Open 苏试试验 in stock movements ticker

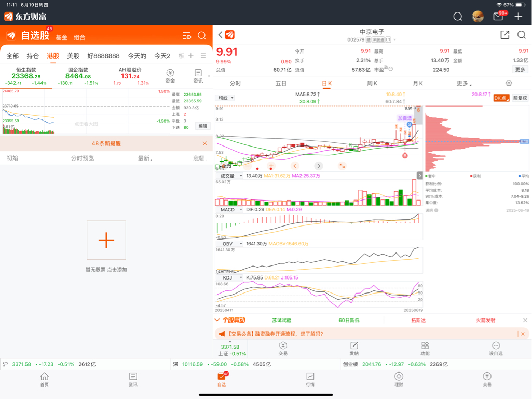(x=282, y=320)
